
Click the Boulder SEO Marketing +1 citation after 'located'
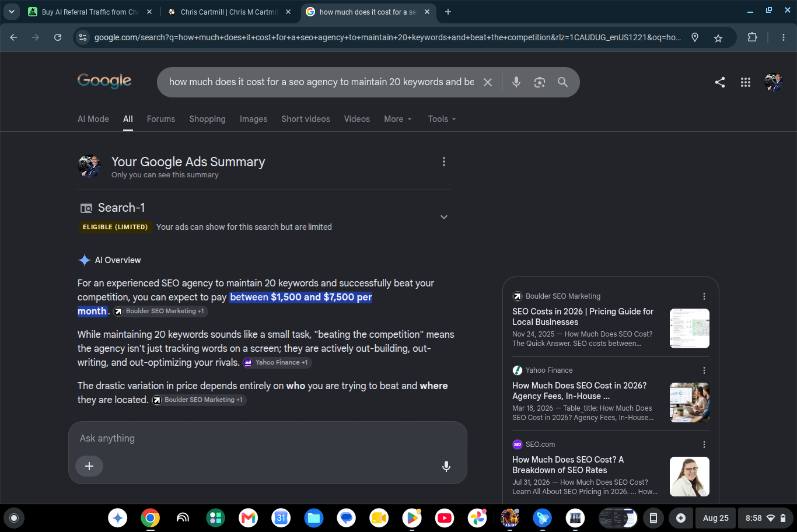coord(199,400)
